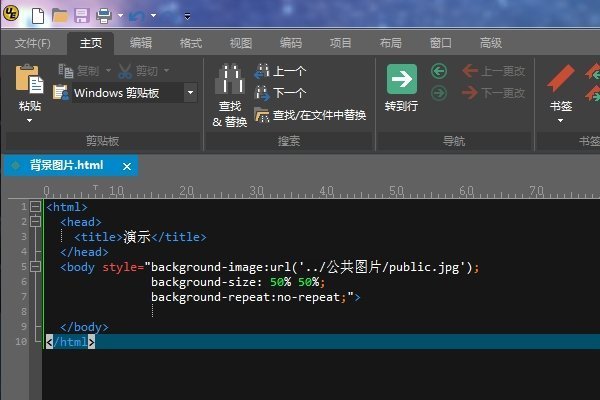Open the 视图 ribbon tab
Image resolution: width=600 pixels, height=400 pixels.
coord(241,43)
